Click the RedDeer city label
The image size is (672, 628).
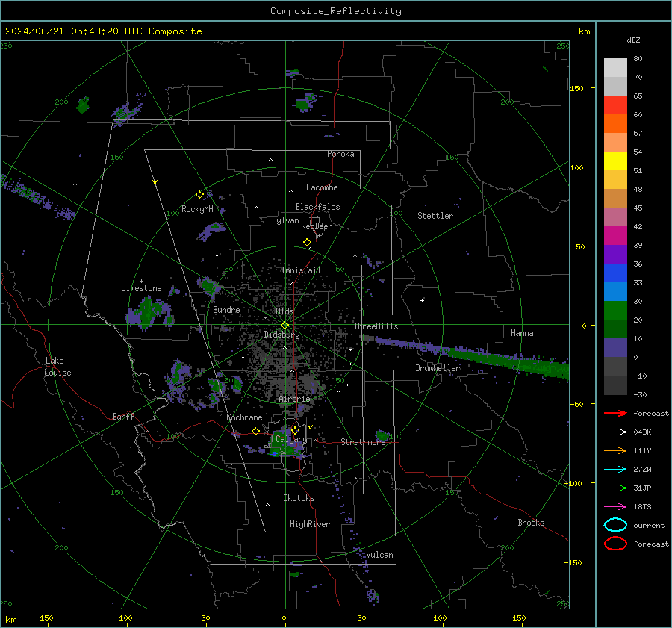317,226
